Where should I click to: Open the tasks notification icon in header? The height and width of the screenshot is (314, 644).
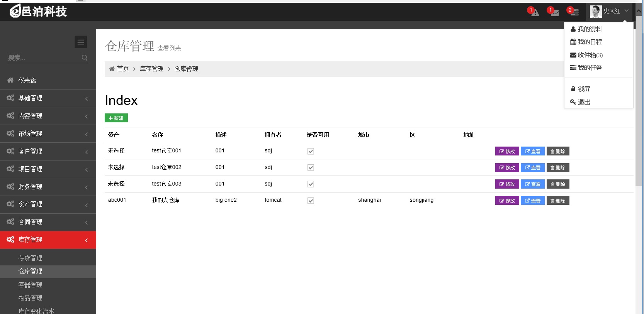(574, 12)
